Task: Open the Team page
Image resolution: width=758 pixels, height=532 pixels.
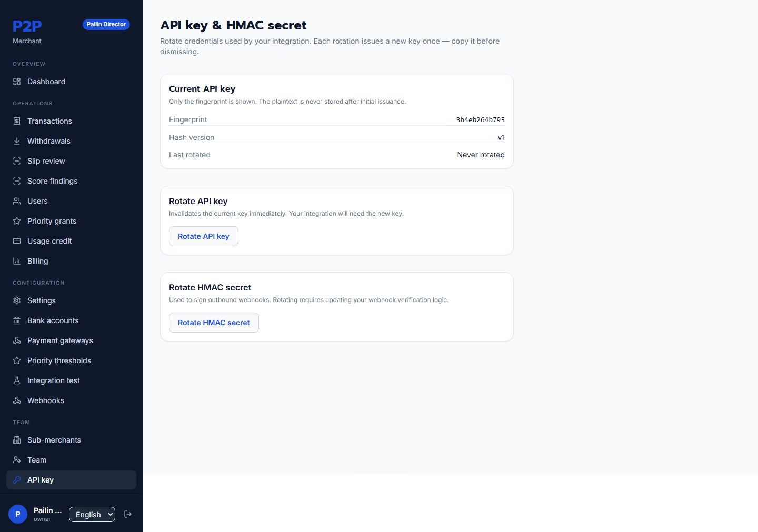Action: pyautogui.click(x=71, y=460)
